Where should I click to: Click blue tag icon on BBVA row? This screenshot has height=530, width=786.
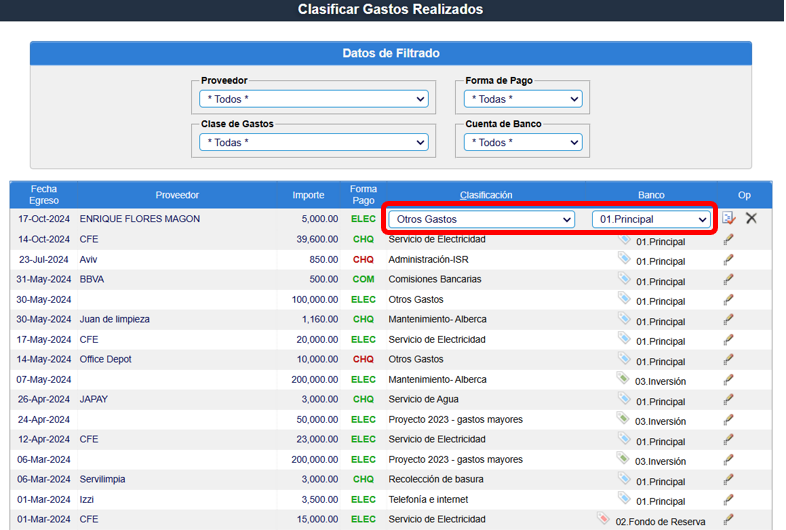coord(624,278)
